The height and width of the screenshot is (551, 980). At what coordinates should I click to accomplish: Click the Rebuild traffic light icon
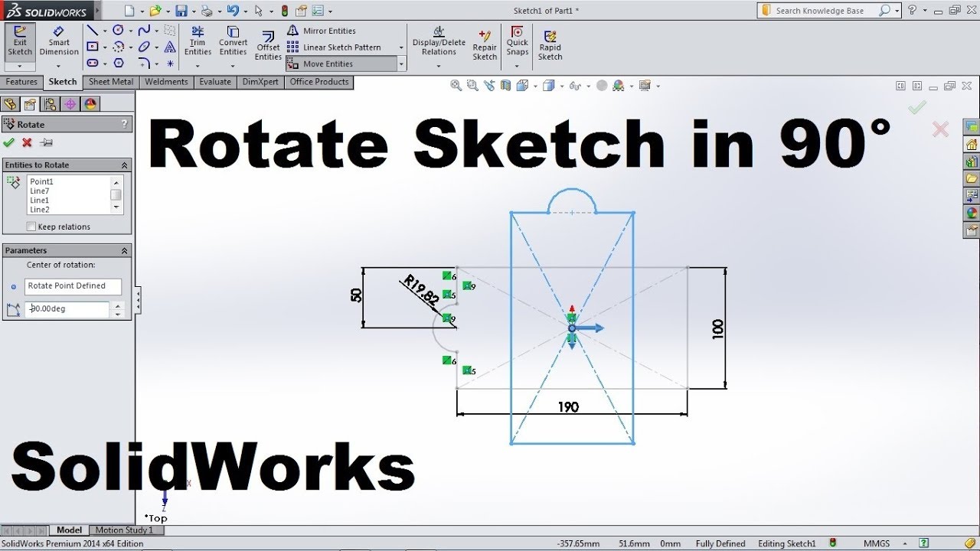[x=285, y=11]
